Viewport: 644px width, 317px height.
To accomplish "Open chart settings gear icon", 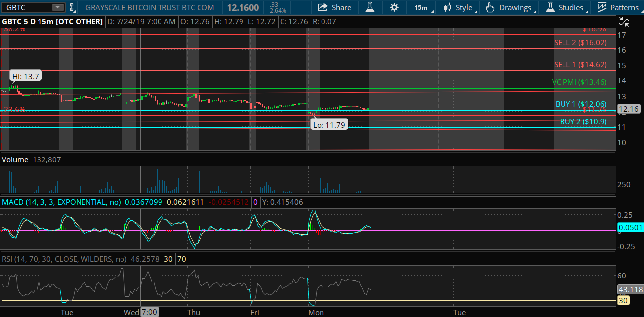I will click(394, 7).
